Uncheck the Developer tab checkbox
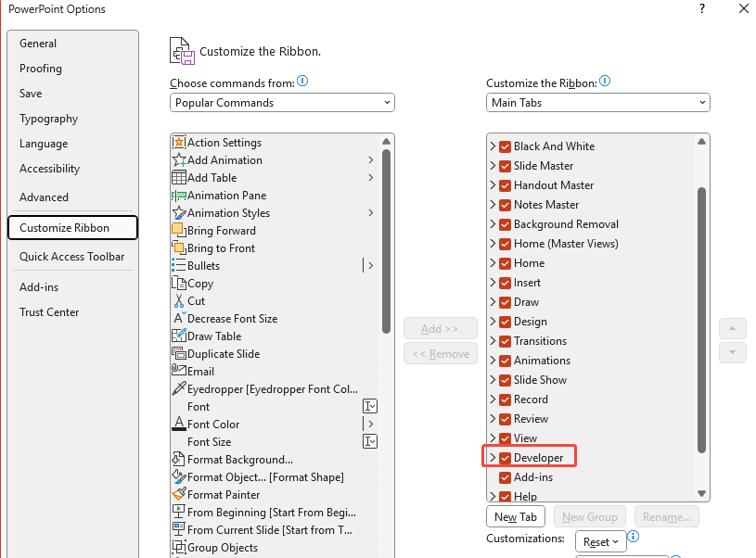The image size is (756, 558). tap(506, 458)
